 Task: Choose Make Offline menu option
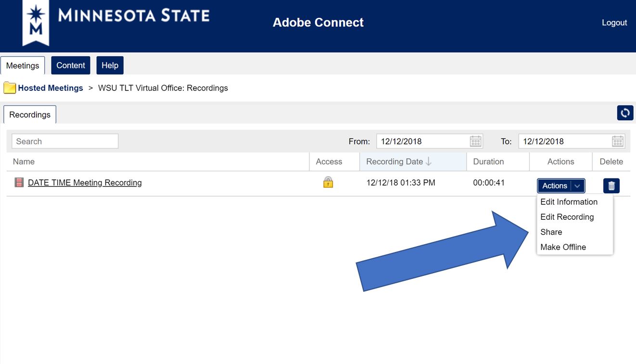[x=563, y=247]
